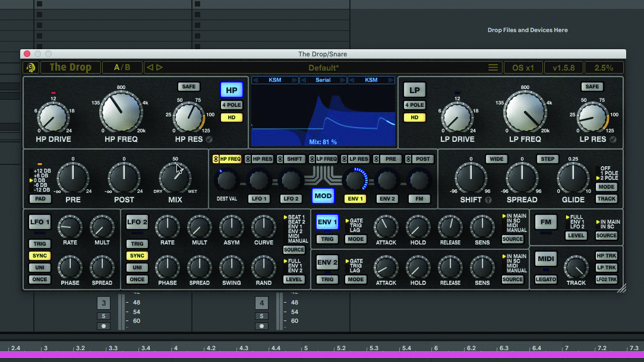The width and height of the screenshot is (644, 362).
Task: Click POST slot stepper icon
Action: [x=408, y=159]
